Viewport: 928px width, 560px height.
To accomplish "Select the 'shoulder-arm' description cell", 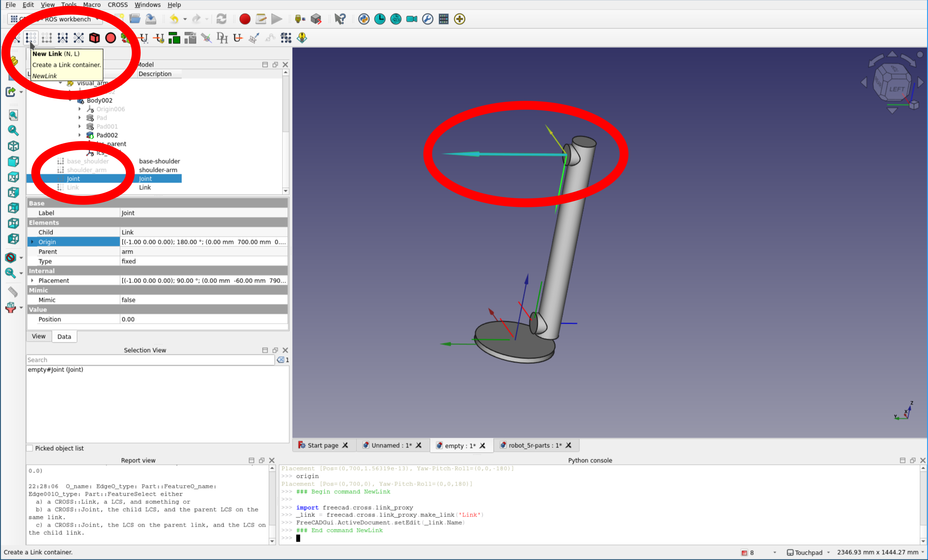I will click(x=158, y=170).
